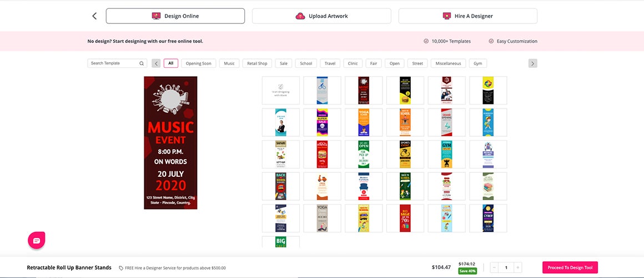Click the back arrow icon
Screen dimensions: 644x278
(x=94, y=16)
